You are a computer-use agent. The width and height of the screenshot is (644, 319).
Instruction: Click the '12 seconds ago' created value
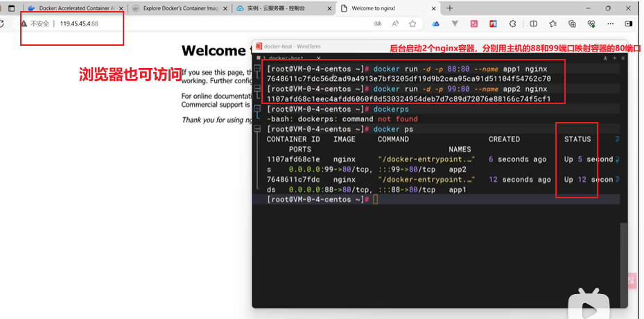click(519, 179)
